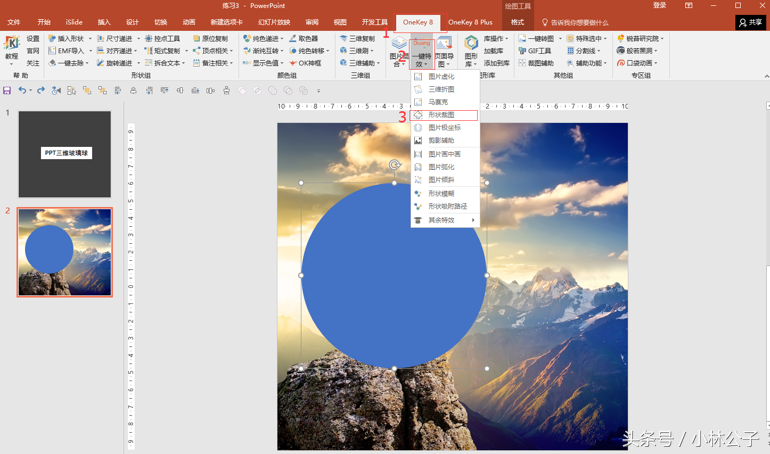Click the 原位复制 in-place copy icon
This screenshot has height=454, width=770.
click(196, 38)
